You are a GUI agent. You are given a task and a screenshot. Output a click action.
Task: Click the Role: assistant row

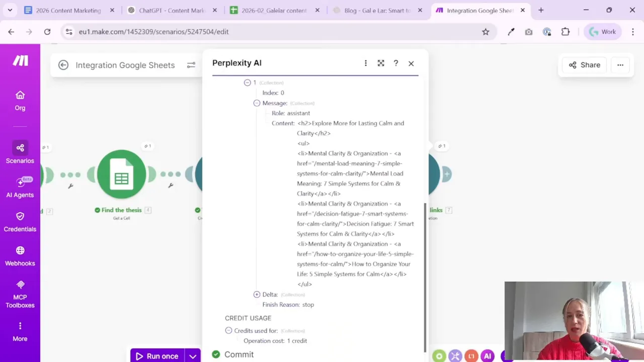point(291,113)
